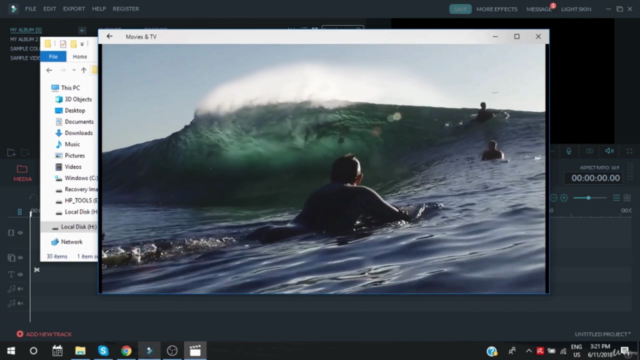Select Pictures folder in tree

coord(75,156)
